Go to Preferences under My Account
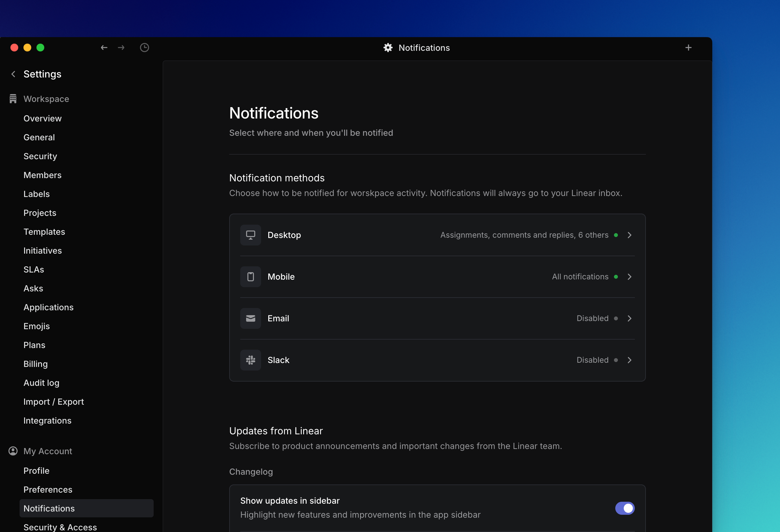Image resolution: width=780 pixels, height=532 pixels. pyautogui.click(x=48, y=489)
